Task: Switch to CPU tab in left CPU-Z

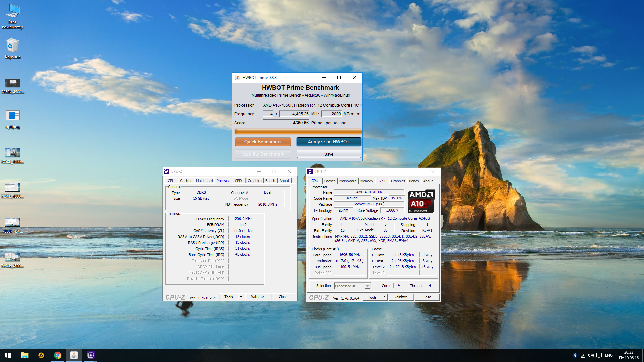Action: click(x=171, y=181)
